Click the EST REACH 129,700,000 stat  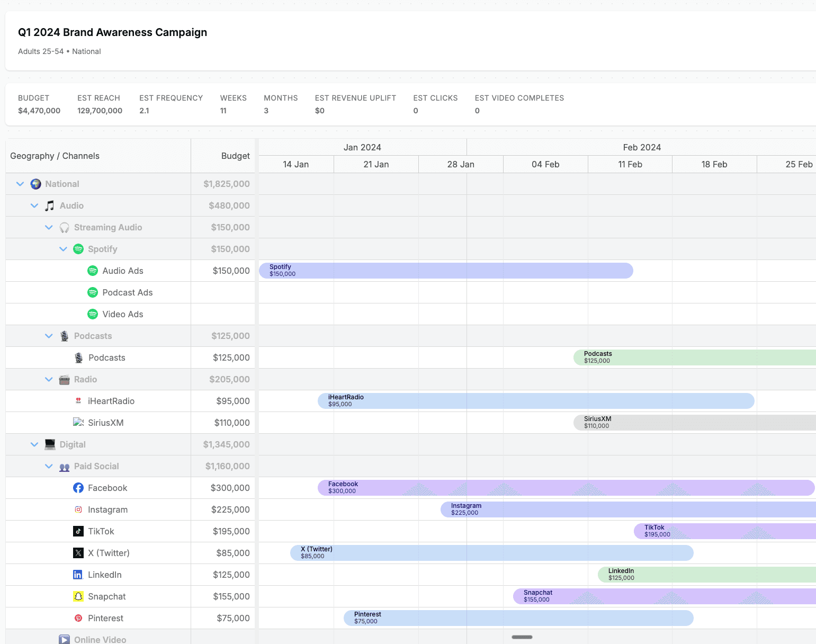click(100, 104)
